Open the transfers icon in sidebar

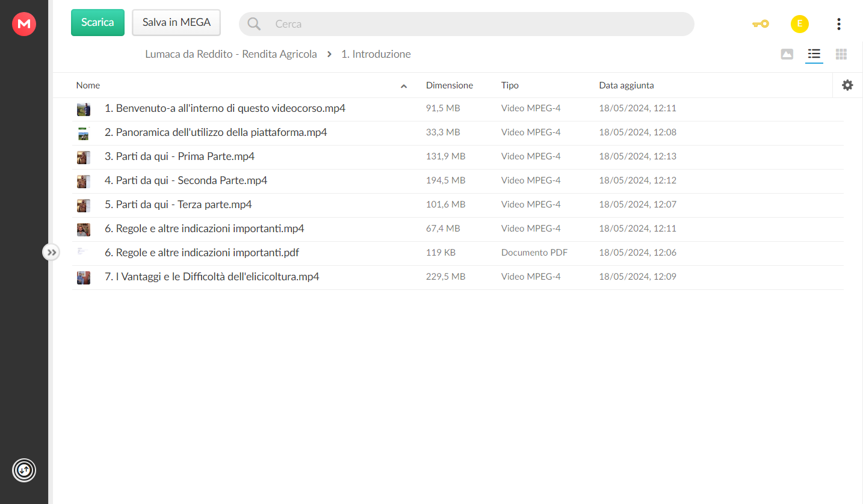(x=24, y=470)
